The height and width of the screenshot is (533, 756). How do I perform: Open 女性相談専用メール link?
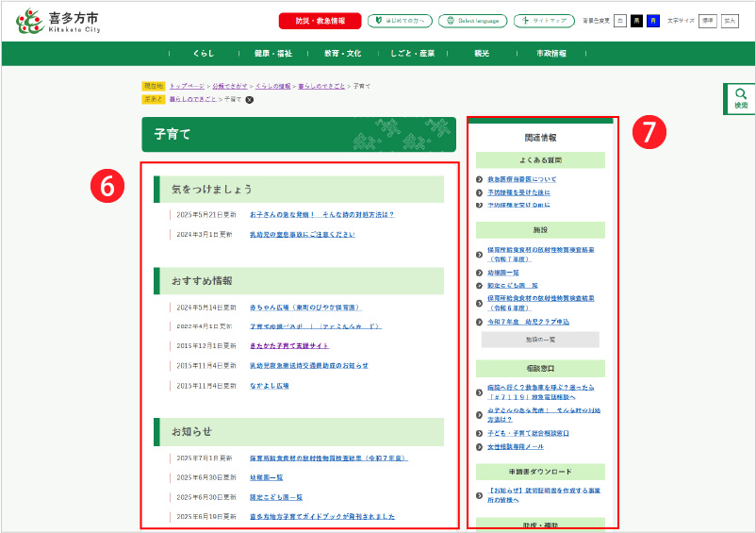516,446
